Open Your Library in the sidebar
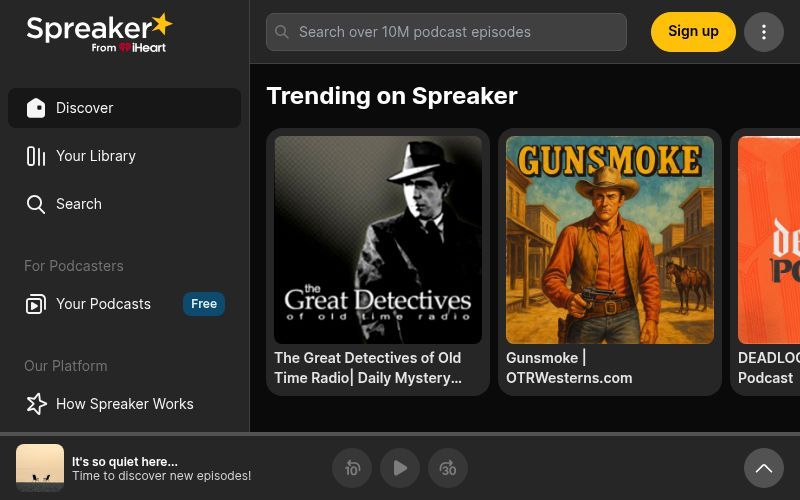 (x=124, y=156)
